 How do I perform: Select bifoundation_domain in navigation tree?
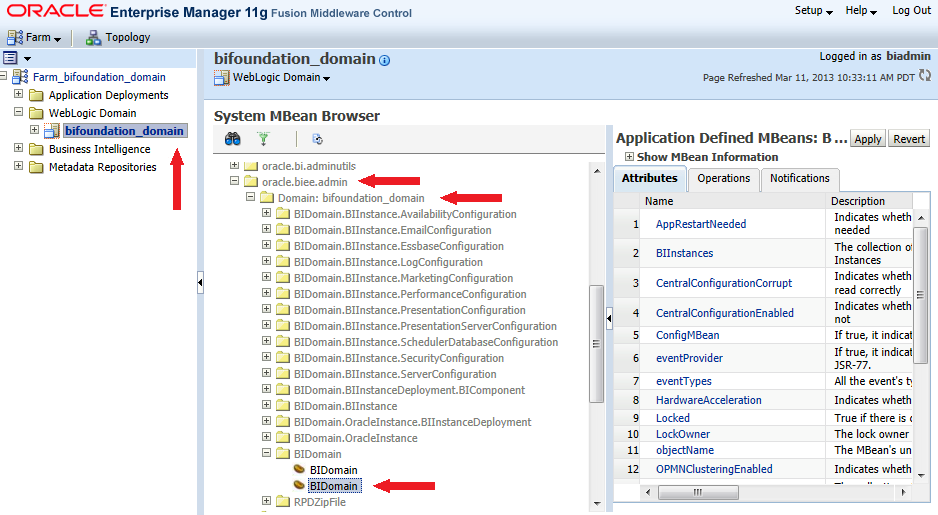(x=124, y=131)
